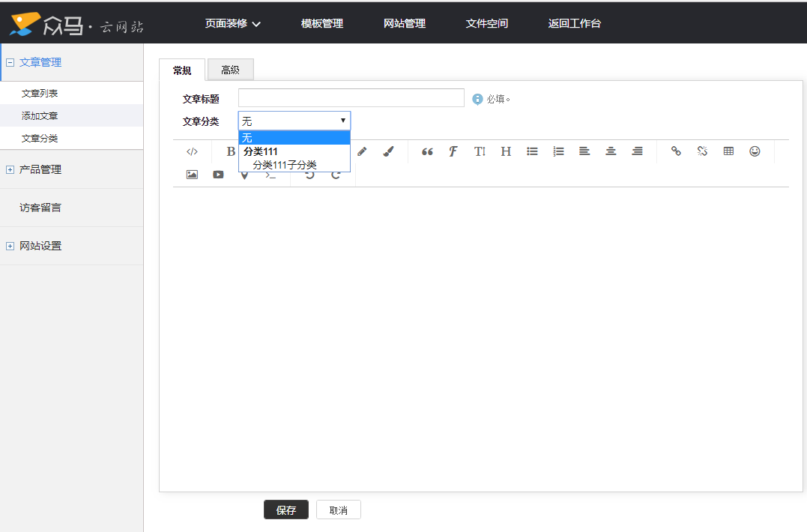Viewport: 807px width, 532px height.
Task: Click the 保存 button
Action: pos(286,510)
